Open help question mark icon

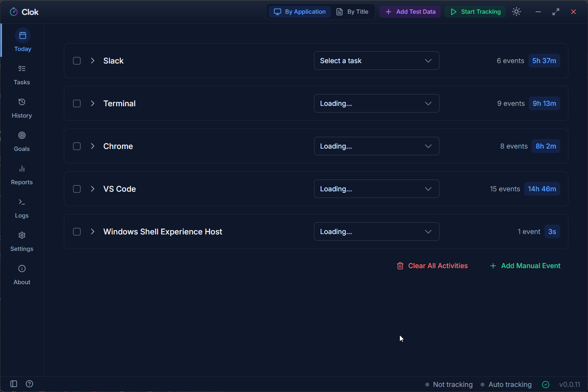pos(29,384)
